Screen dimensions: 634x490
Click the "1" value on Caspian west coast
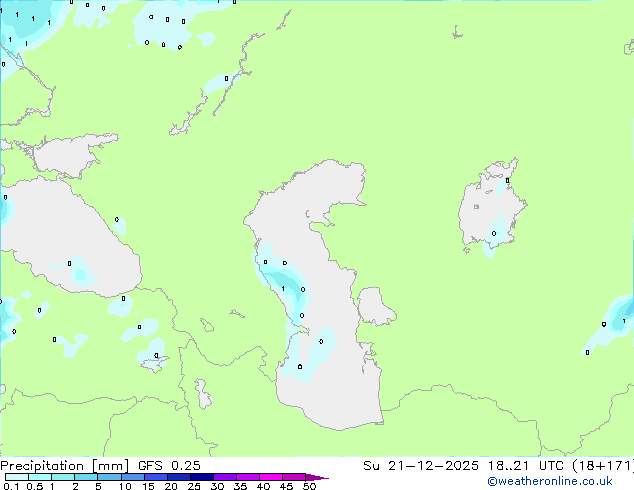click(x=283, y=289)
